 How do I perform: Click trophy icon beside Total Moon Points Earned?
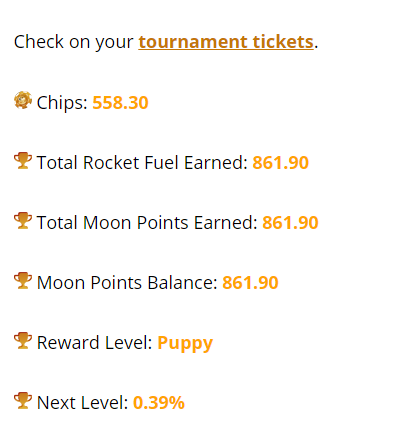[23, 221]
